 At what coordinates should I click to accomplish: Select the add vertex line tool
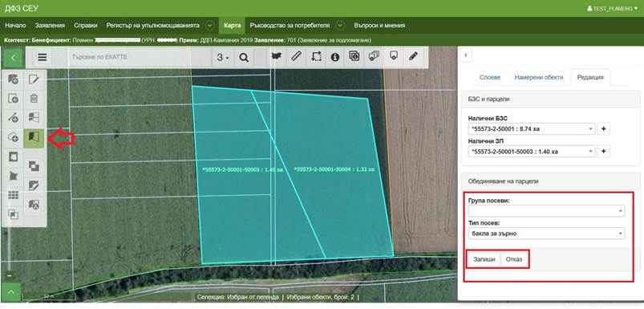[x=13, y=118]
